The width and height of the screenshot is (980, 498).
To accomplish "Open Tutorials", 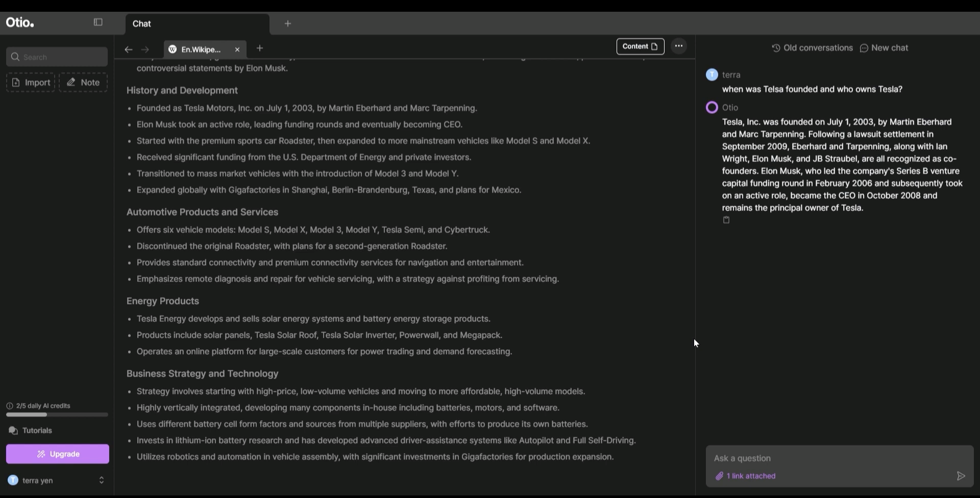I will [31, 431].
